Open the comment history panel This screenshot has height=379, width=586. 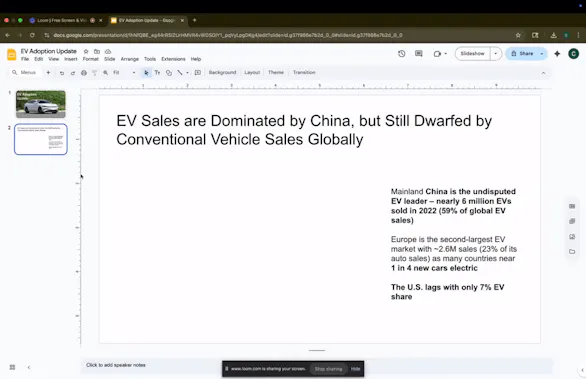point(419,54)
